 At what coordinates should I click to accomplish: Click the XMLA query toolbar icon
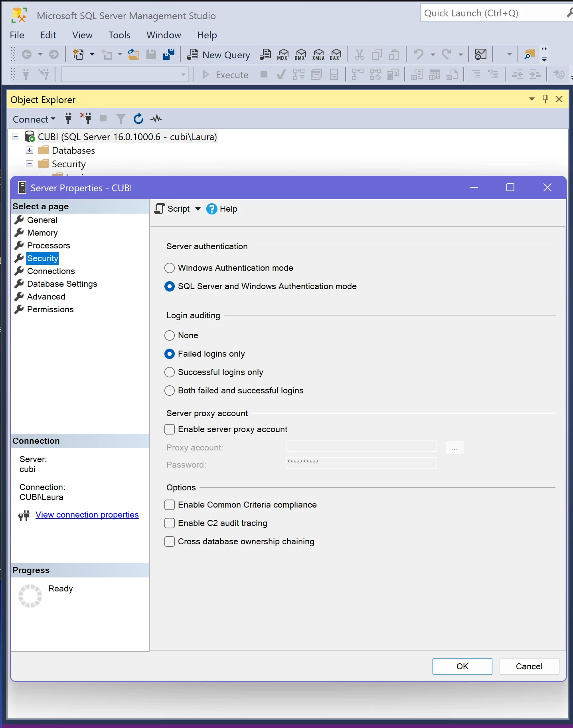pos(318,54)
